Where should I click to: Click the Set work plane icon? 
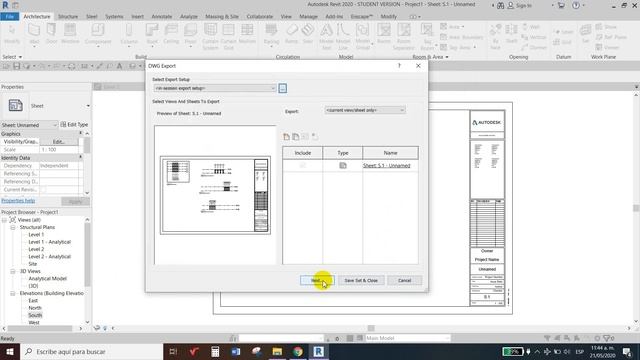point(585,34)
